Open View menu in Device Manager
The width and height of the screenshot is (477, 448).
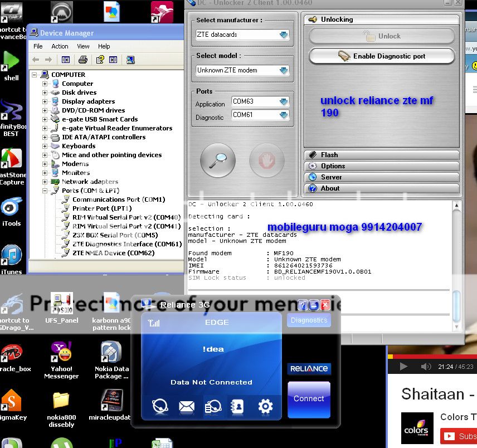pos(83,46)
